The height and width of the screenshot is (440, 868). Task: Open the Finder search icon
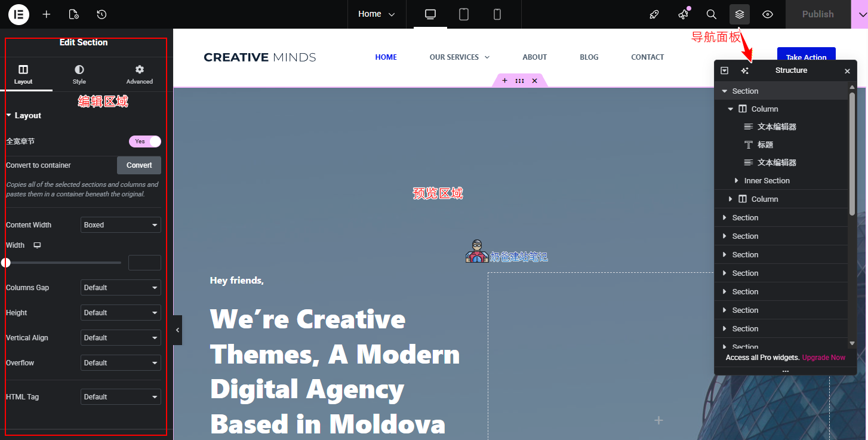(712, 14)
